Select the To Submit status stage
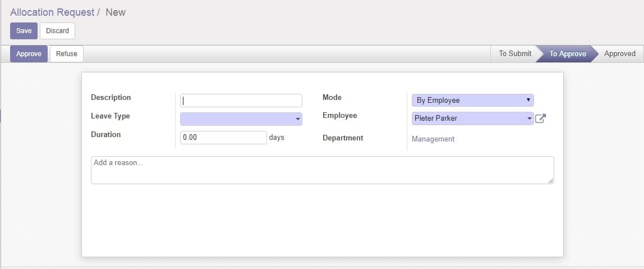644x269 pixels. point(515,54)
